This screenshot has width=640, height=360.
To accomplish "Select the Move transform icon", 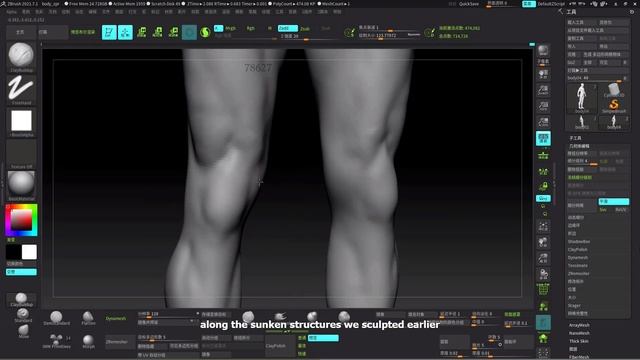I will [142, 32].
